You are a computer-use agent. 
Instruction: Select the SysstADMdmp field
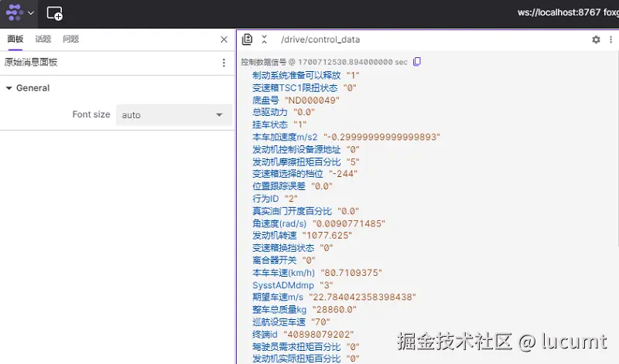click(x=283, y=285)
